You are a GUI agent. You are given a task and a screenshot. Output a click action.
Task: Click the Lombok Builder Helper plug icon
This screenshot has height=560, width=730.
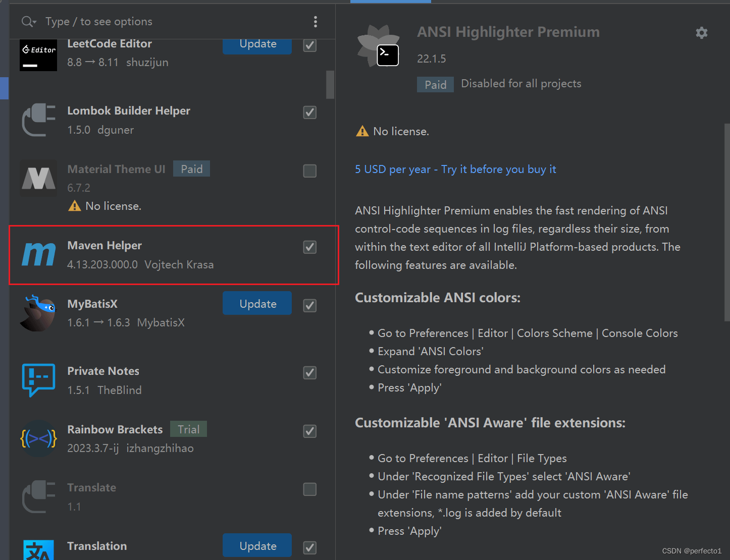click(x=38, y=120)
